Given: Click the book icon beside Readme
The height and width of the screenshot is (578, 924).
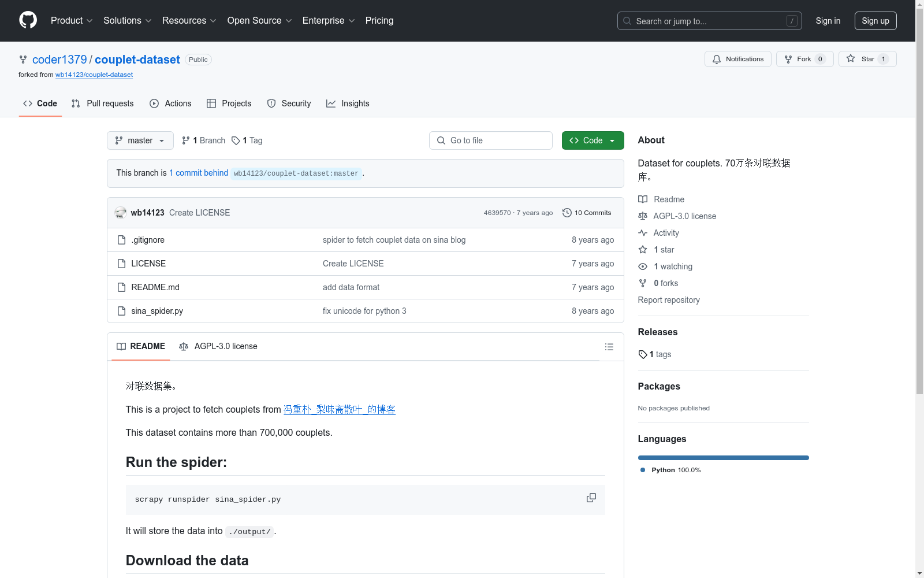Looking at the screenshot, I should coord(643,199).
